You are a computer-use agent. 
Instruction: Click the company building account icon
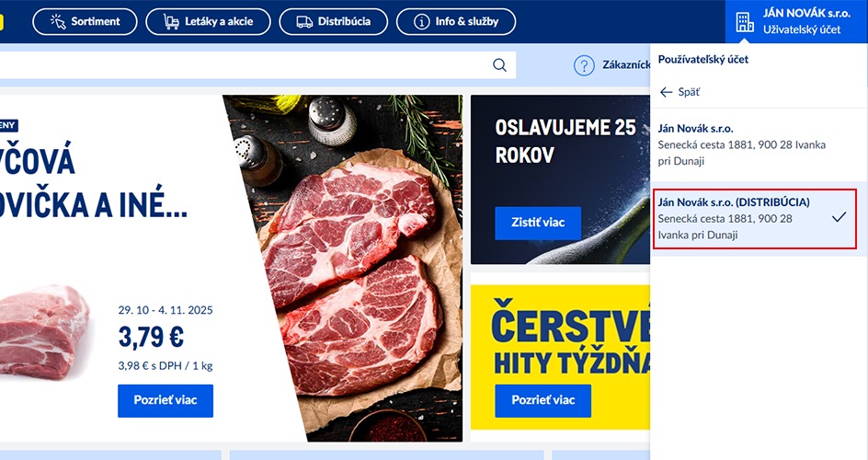click(745, 22)
